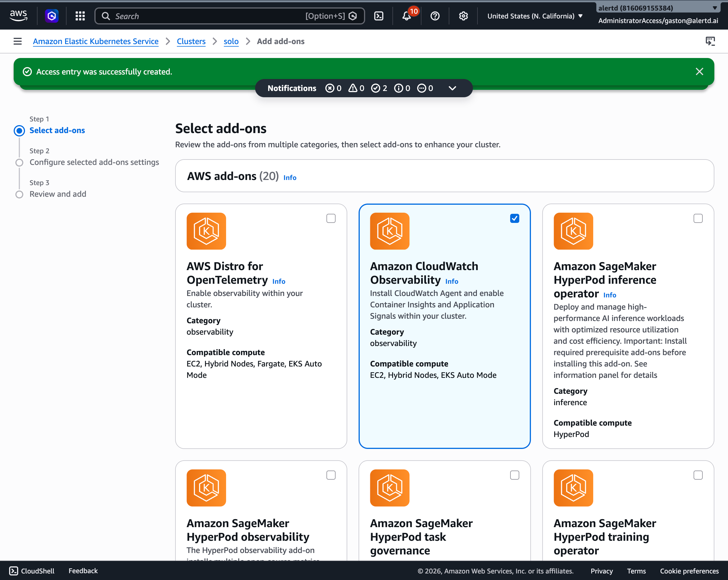
Task: Click the HyperPod task governance icon
Action: [x=390, y=488]
